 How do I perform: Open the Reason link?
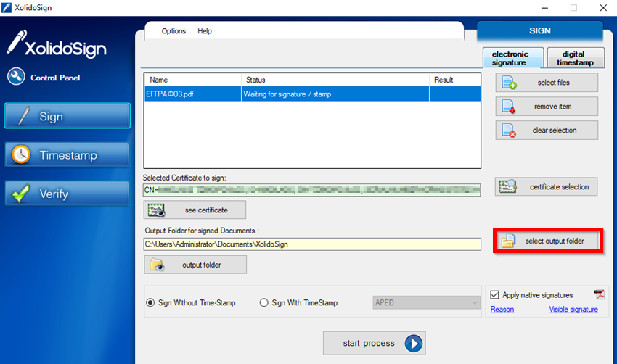502,310
